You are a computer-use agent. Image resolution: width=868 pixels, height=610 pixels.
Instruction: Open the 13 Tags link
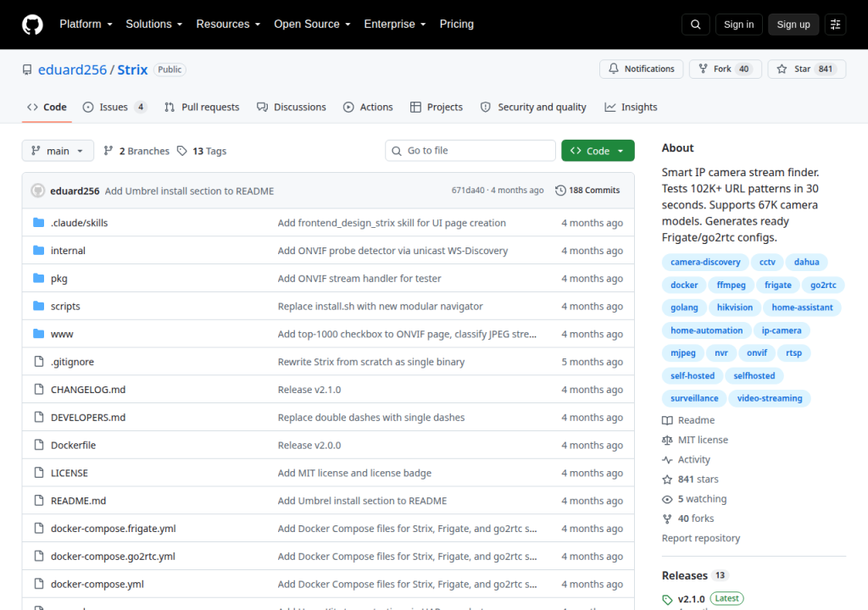[x=202, y=151]
